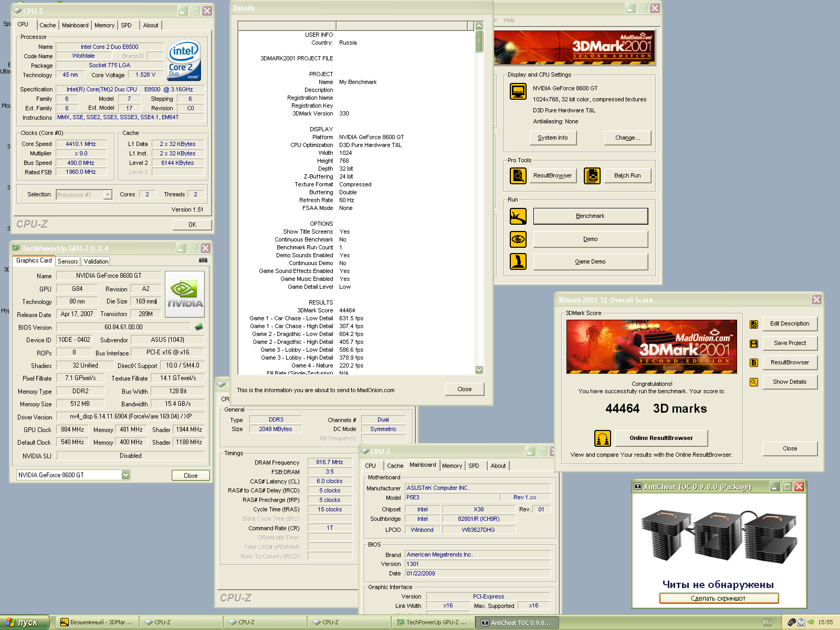Click the Edit Description button
840x630 pixels.
pos(790,323)
